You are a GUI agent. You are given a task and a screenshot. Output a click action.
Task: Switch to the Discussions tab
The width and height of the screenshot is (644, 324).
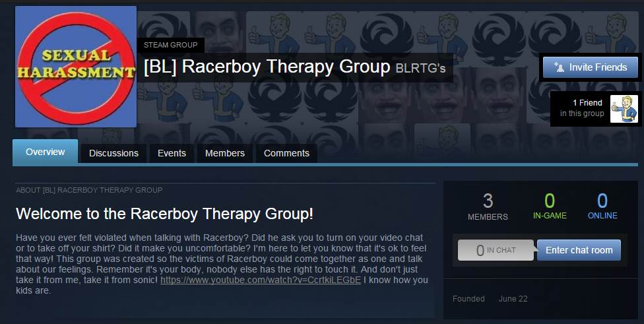click(x=113, y=153)
